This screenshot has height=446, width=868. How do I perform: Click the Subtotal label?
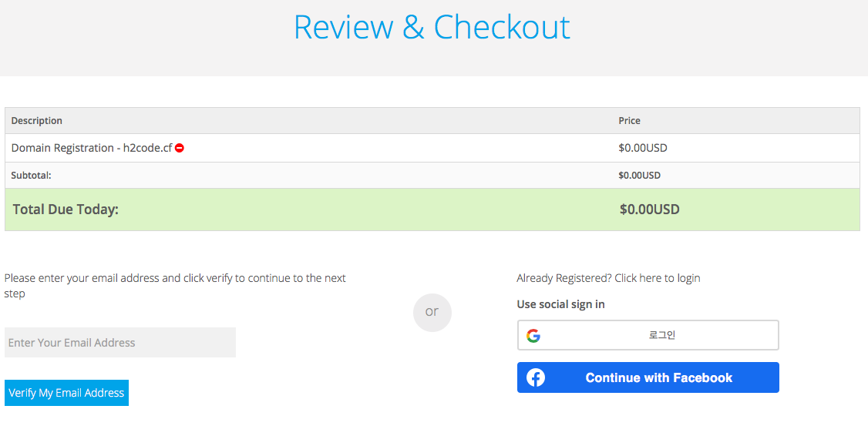coord(31,176)
